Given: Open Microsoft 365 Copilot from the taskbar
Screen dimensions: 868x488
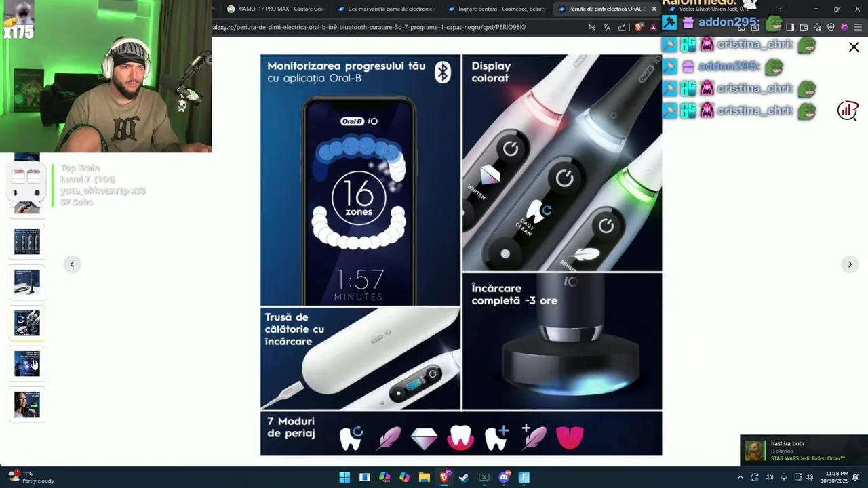Looking at the screenshot, I should (x=384, y=477).
